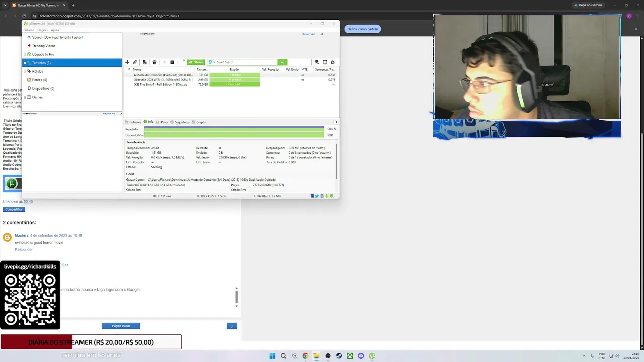
Task: Switch to the Pares tab
Action: (x=162, y=122)
